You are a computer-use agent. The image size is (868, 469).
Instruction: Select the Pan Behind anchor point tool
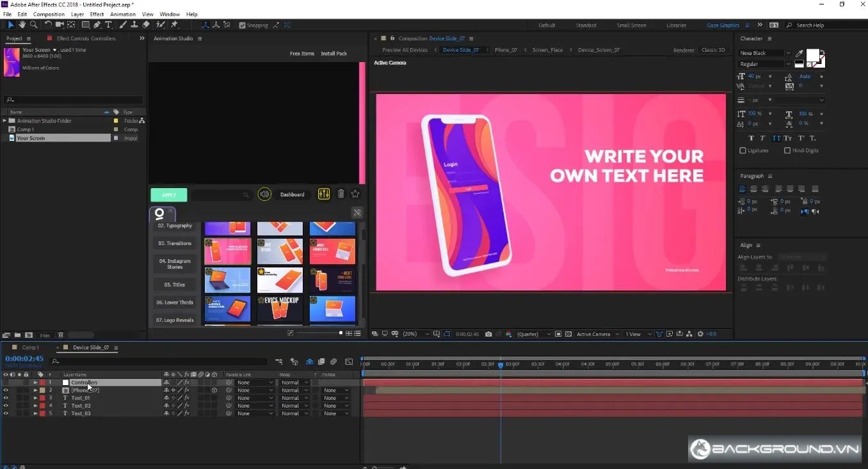pyautogui.click(x=71, y=25)
